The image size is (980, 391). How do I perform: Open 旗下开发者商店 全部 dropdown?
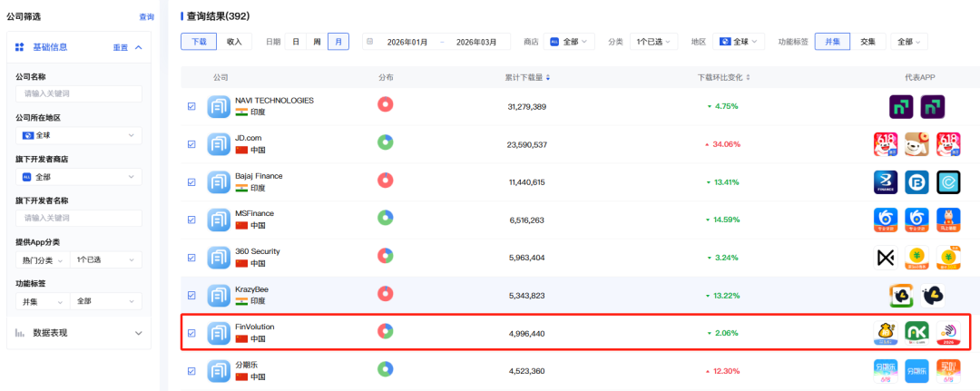[79, 177]
